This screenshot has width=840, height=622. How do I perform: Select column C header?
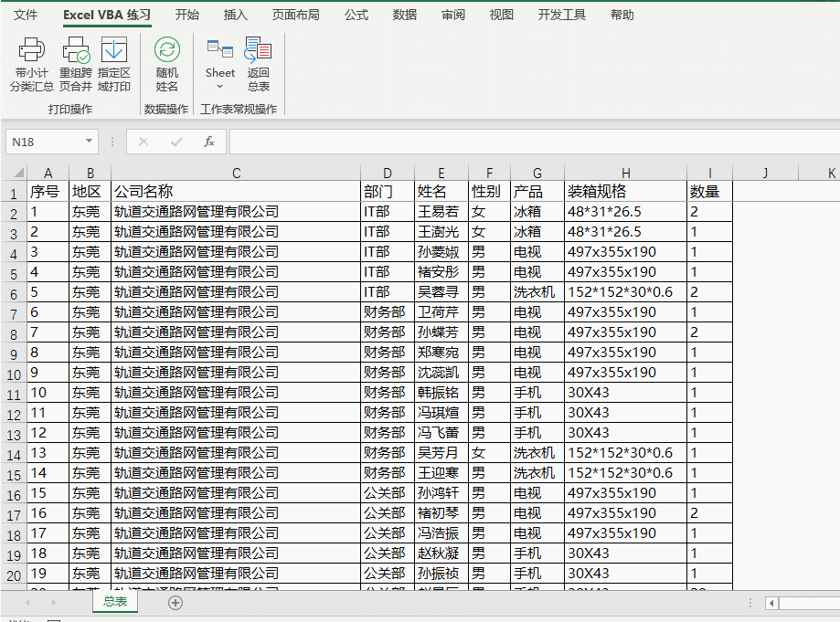click(x=236, y=173)
